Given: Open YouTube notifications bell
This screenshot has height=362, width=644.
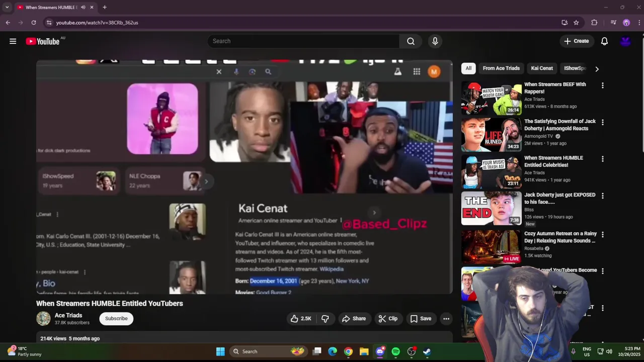Looking at the screenshot, I should (604, 41).
